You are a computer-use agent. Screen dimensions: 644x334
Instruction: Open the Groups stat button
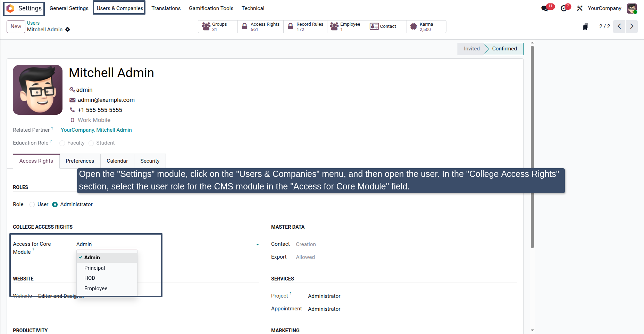click(218, 27)
